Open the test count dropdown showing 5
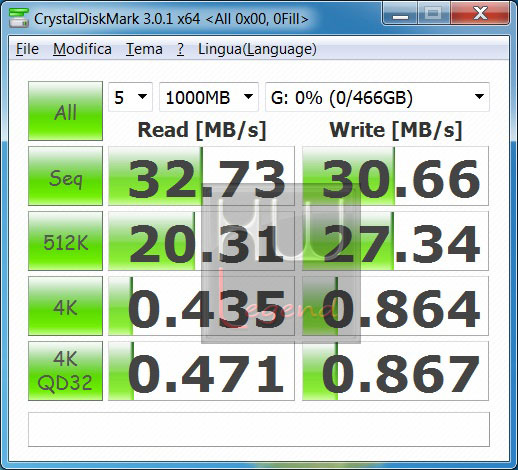 click(130, 97)
